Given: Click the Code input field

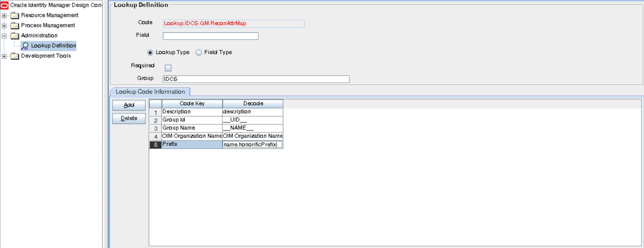Looking at the screenshot, I should 234,23.
